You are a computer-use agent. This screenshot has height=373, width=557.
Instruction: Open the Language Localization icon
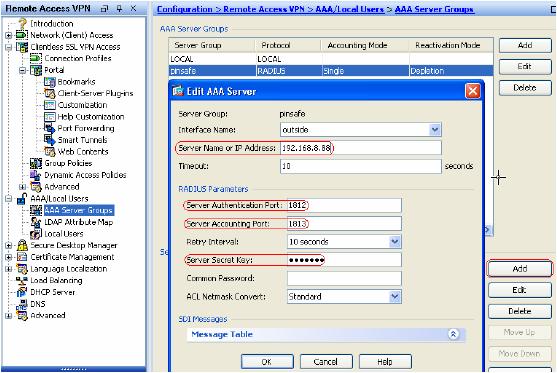click(x=22, y=269)
